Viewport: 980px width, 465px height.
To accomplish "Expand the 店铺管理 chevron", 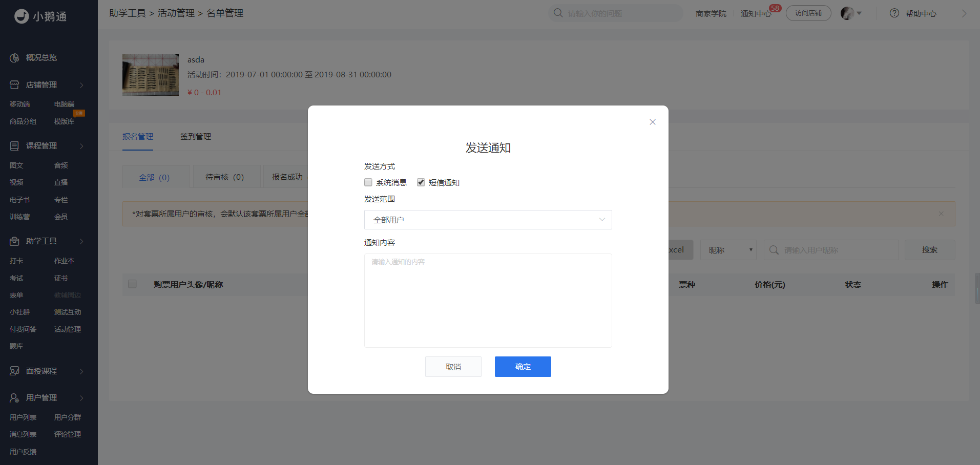I will [81, 85].
